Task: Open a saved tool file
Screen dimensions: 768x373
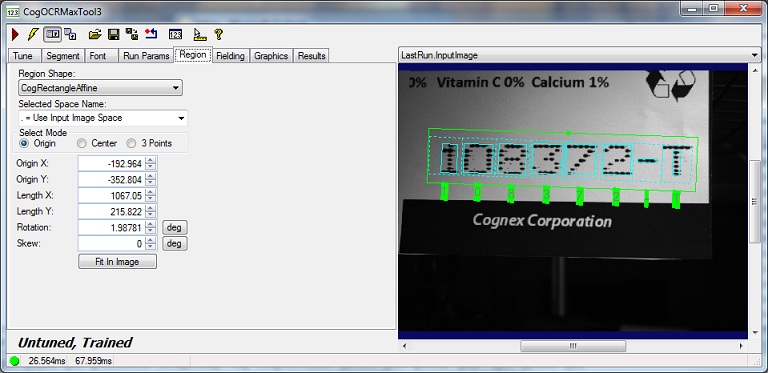Action: pos(95,34)
